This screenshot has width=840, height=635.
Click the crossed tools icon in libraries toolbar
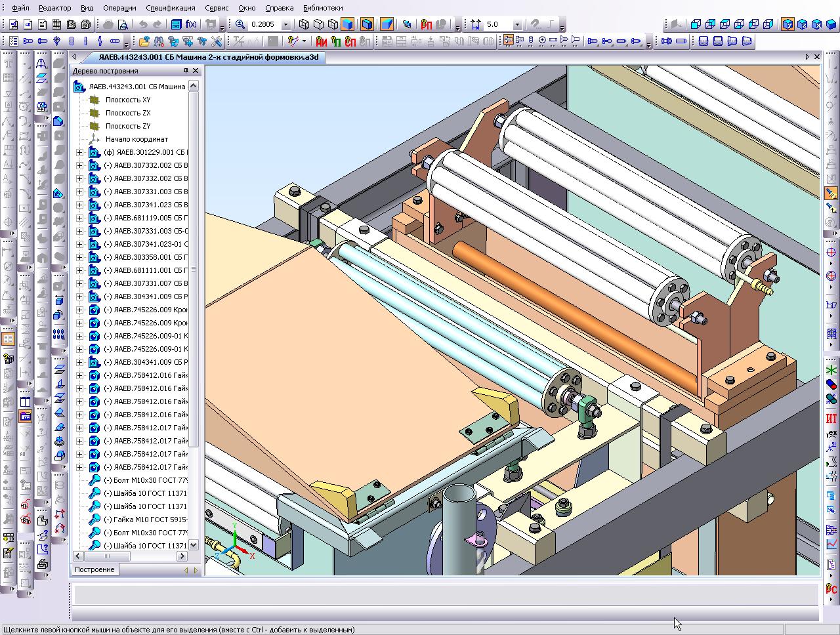coord(216,41)
